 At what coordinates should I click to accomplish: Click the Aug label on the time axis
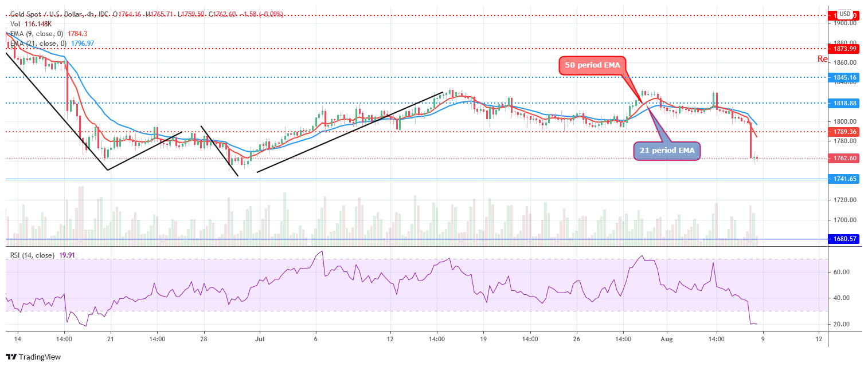point(667,339)
